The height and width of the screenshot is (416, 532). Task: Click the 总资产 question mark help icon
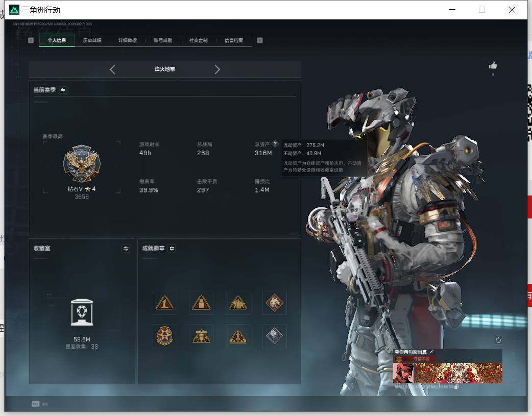coord(275,143)
